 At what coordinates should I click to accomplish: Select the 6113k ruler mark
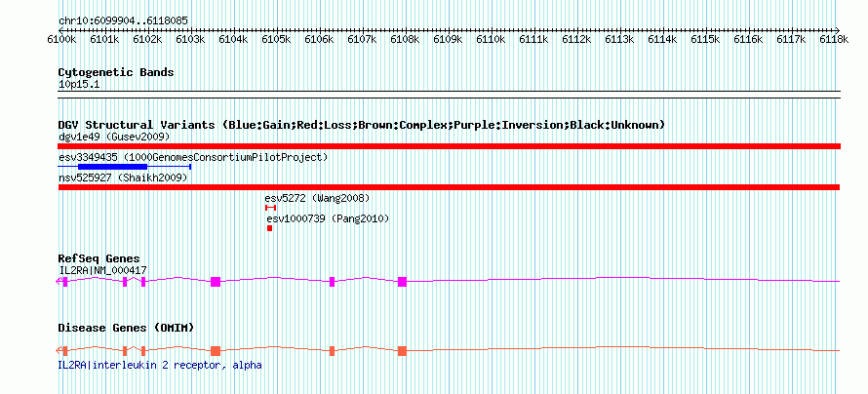(x=618, y=39)
